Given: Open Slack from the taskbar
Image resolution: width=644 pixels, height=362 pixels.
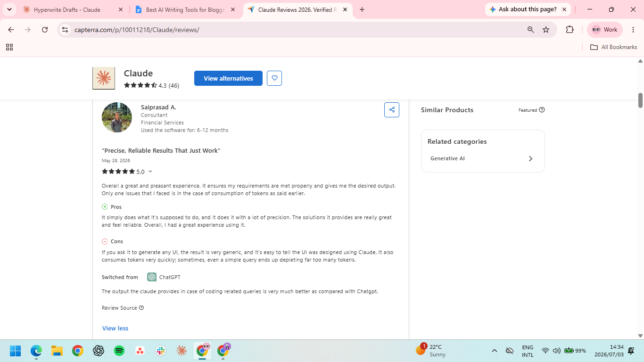Looking at the screenshot, I should [161, 351].
